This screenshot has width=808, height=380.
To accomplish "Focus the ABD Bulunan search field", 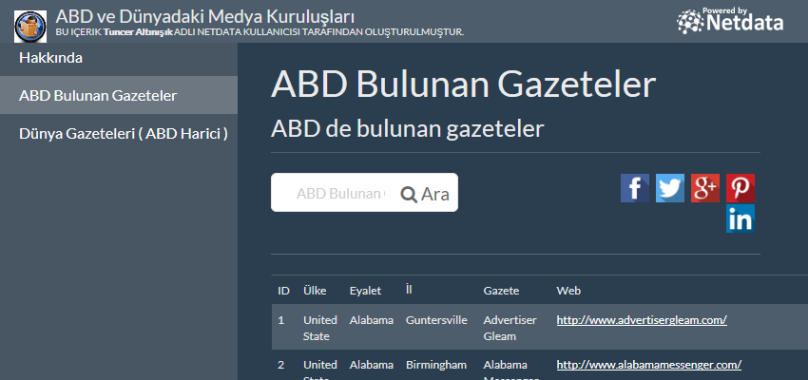I will (340, 194).
